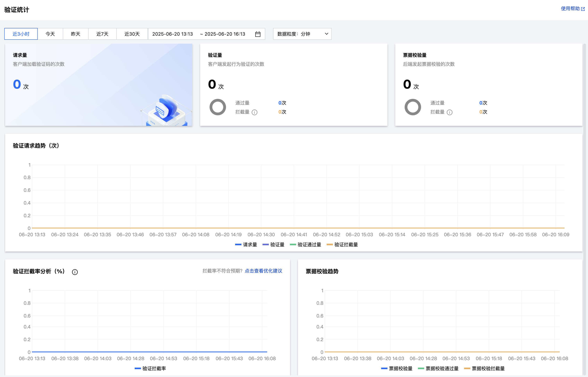Switch to the 近7天 time range
Viewport: 588px width, 377px height.
tap(102, 34)
